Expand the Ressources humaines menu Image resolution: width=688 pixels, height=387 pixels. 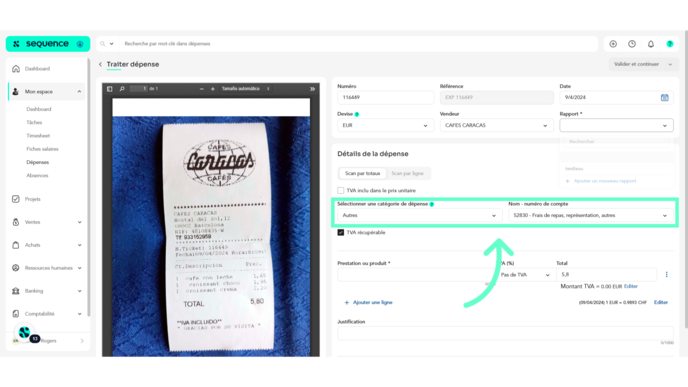tap(79, 268)
